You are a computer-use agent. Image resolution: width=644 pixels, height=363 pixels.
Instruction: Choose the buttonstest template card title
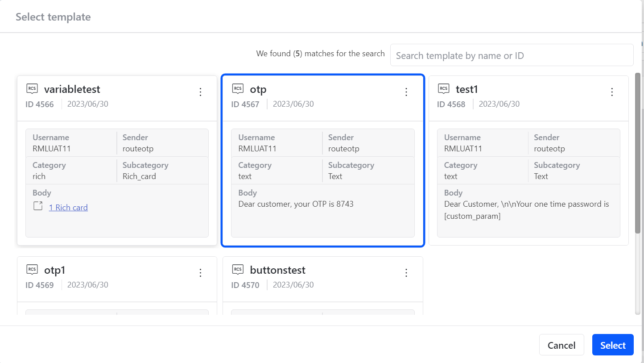(x=277, y=270)
